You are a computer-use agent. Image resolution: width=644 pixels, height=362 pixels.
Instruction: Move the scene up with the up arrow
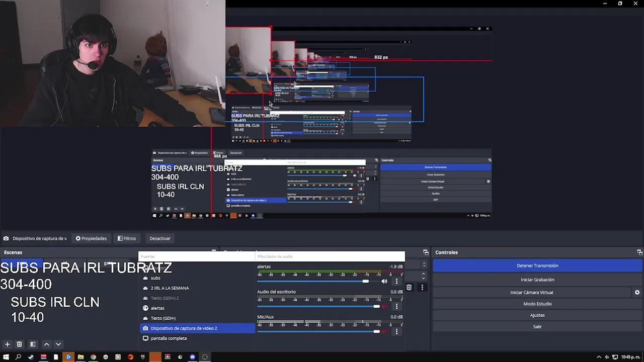point(46,344)
